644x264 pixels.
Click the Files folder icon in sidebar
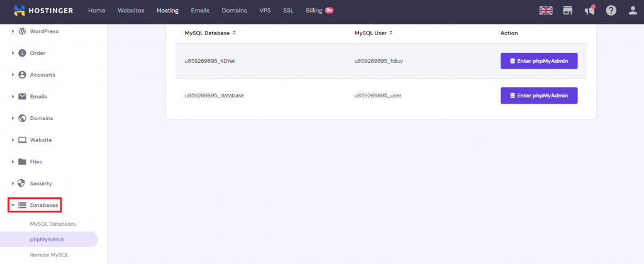point(23,162)
